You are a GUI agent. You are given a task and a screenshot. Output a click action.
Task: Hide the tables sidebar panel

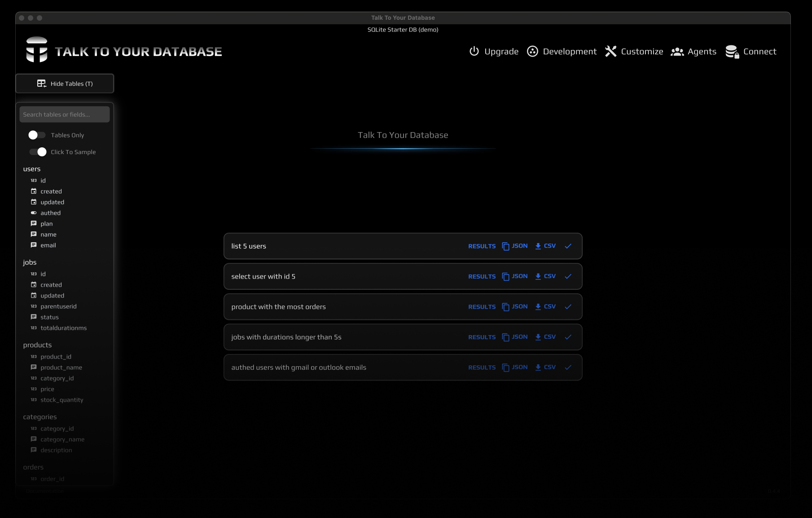[65, 84]
